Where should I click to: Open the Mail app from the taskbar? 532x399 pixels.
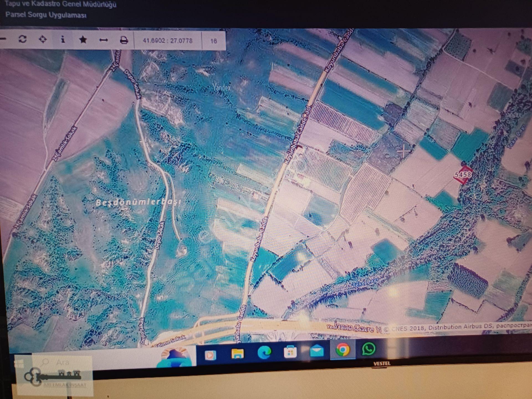(317, 351)
